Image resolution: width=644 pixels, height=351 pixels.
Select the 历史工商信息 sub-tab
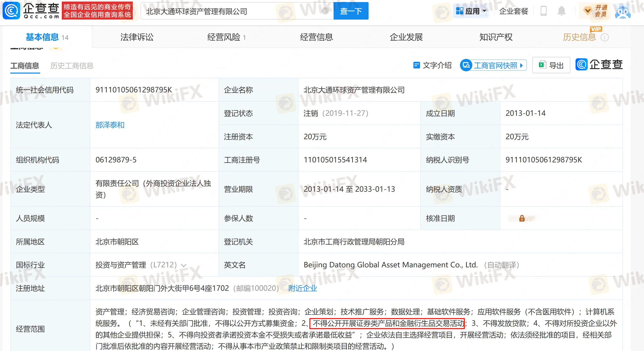(x=72, y=66)
